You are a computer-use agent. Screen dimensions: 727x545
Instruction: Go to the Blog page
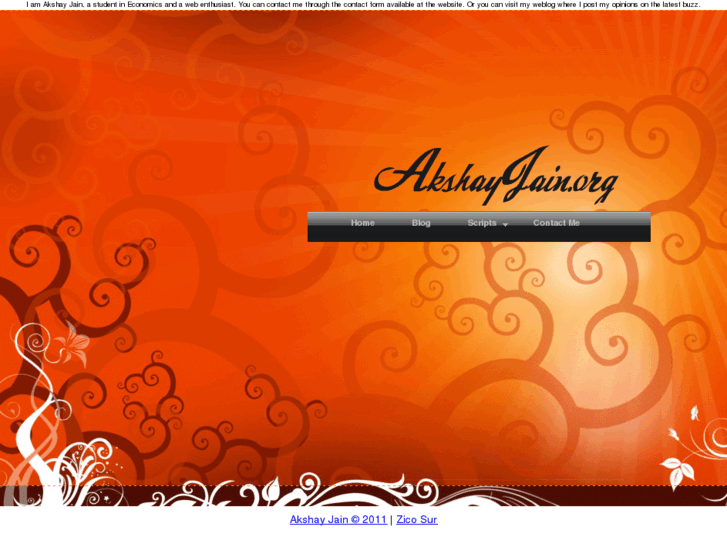tap(421, 223)
